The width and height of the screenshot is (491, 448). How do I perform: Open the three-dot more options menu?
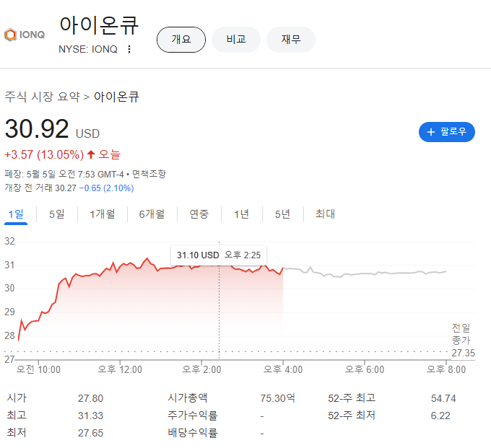pyautogui.click(x=129, y=49)
